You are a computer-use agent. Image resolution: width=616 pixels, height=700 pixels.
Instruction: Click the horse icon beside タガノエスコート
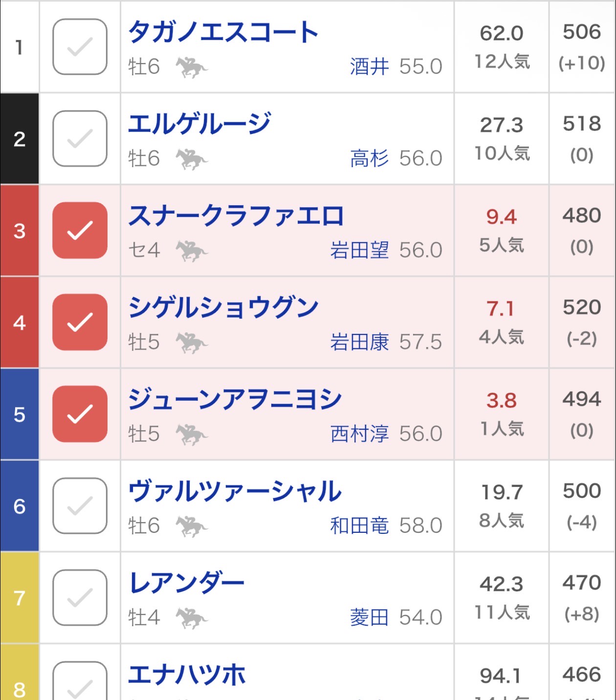(191, 67)
